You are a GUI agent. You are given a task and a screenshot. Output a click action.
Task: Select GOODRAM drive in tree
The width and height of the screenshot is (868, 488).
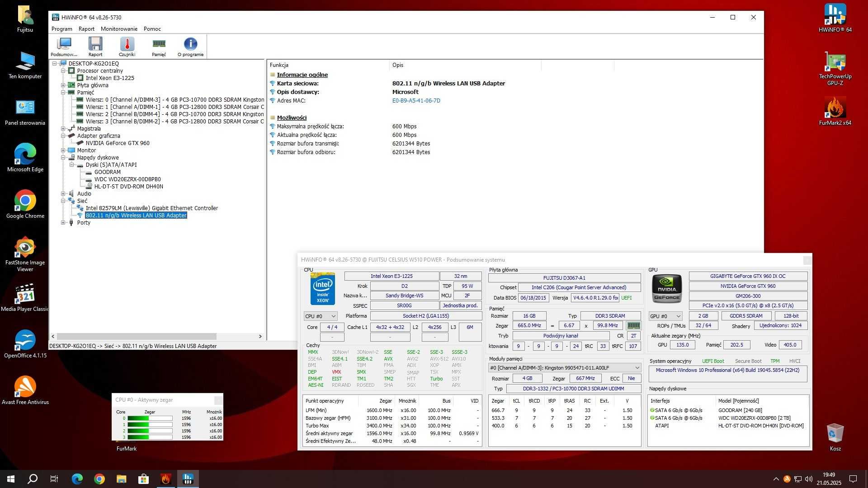click(x=108, y=172)
